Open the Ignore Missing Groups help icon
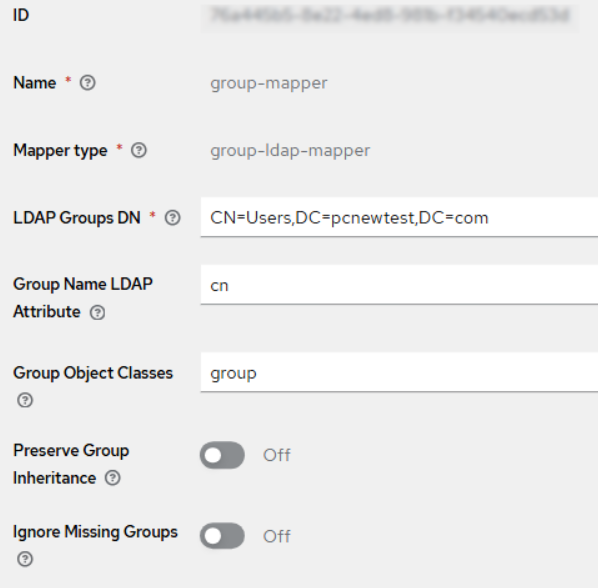This screenshot has height=588, width=598. coord(25,559)
